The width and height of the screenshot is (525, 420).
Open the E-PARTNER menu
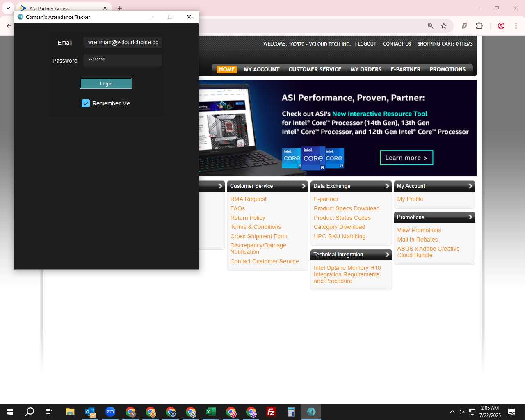405,69
